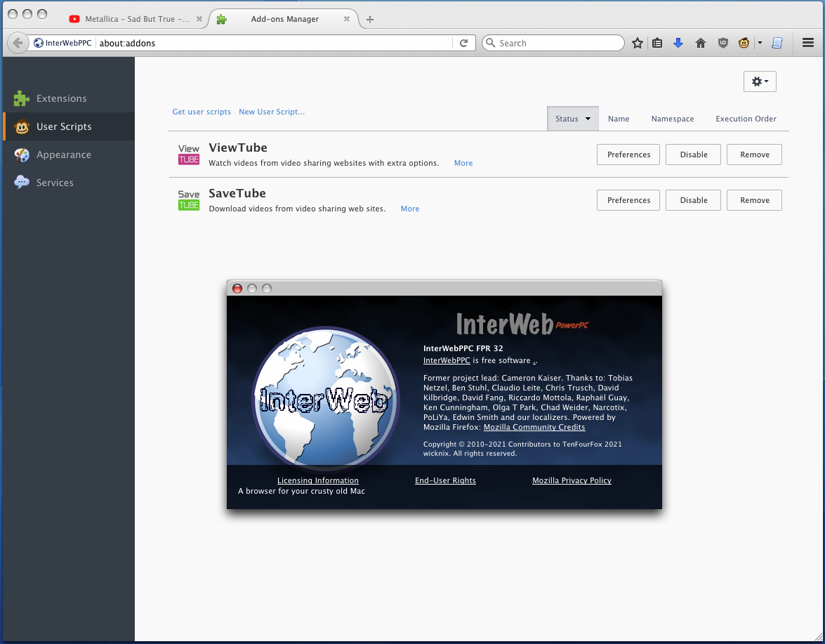
Task: Click the Appearance paint palette icon
Action: [22, 155]
